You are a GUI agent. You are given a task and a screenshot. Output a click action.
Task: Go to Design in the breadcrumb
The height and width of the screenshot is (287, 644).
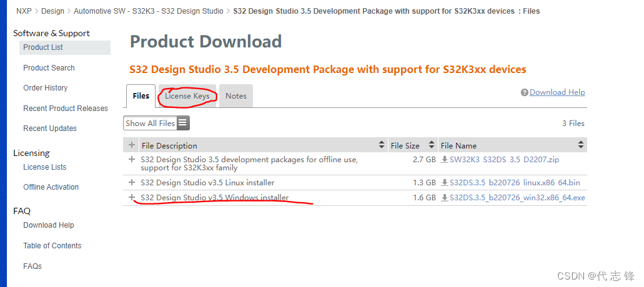[x=52, y=11]
